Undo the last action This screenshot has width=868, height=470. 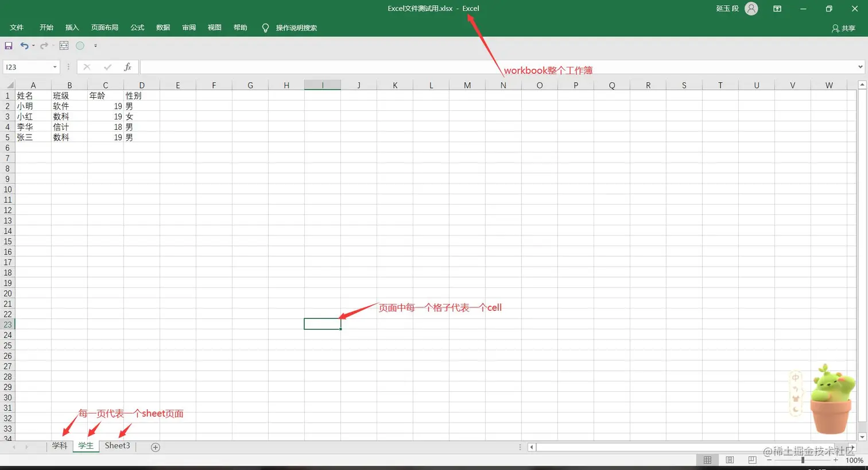(x=24, y=45)
